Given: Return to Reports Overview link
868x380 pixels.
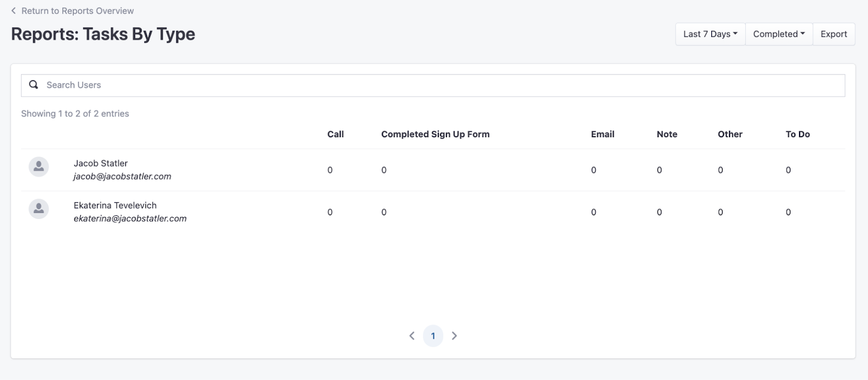Looking at the screenshot, I should click(78, 11).
